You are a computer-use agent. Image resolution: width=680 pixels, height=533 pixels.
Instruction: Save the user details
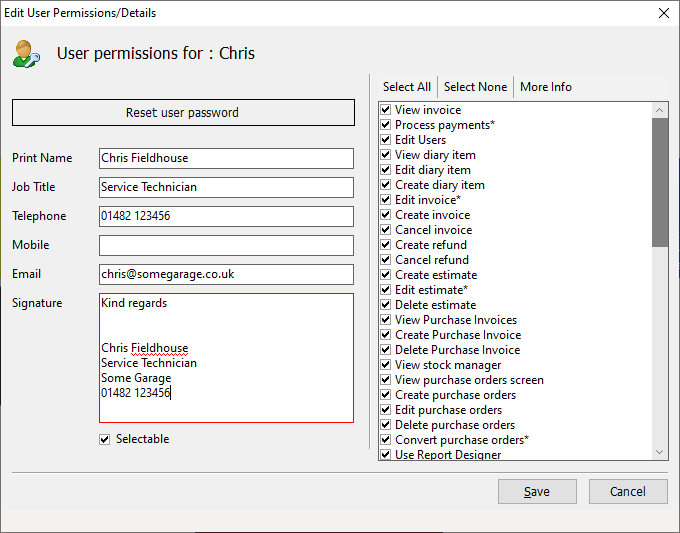coord(537,491)
